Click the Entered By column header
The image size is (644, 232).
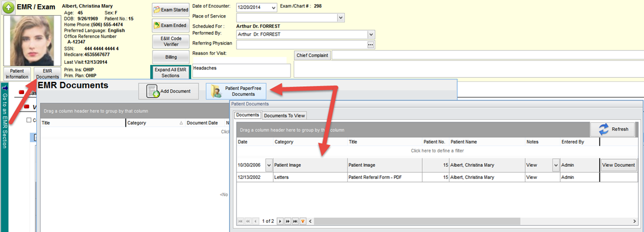[x=579, y=142]
